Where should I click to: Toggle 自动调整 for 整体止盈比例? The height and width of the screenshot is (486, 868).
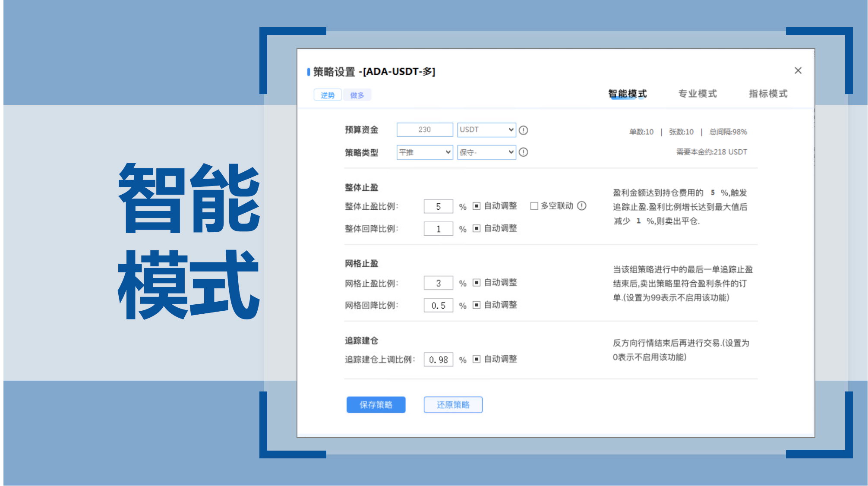point(477,206)
